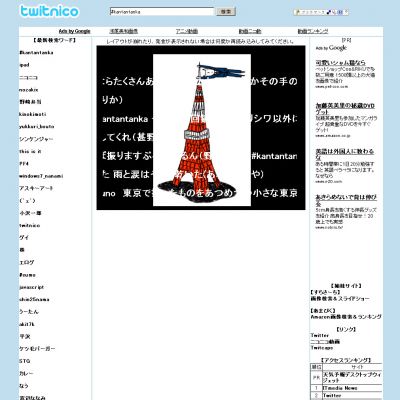Click the Tokyo Tower illustration
The width and height of the screenshot is (400, 400).
coord(202,130)
